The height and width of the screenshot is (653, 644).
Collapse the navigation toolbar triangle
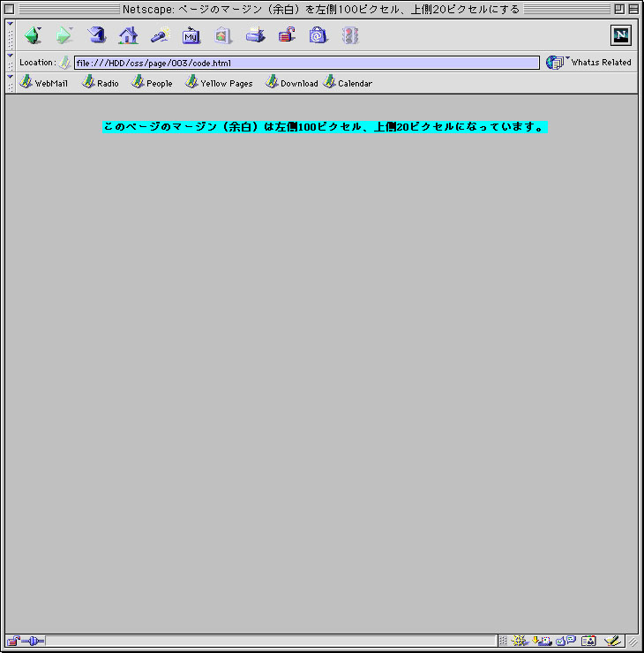tap(11, 24)
